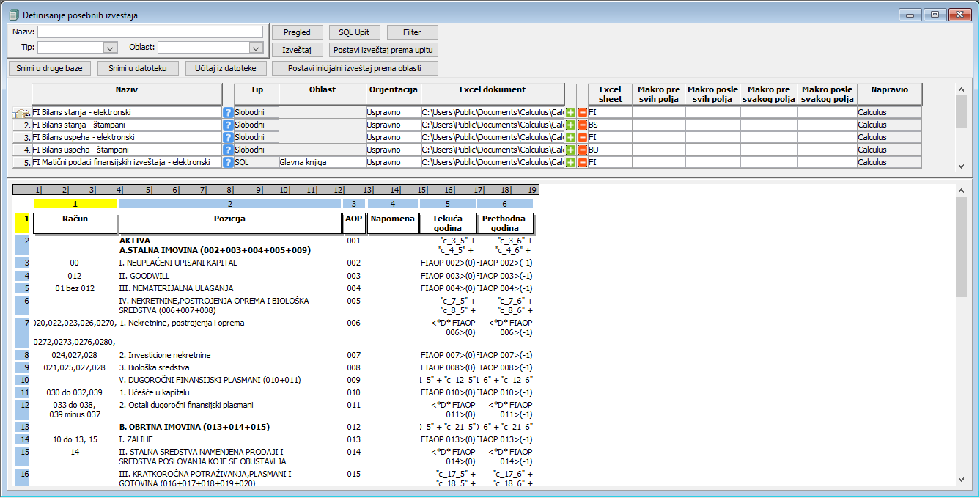Screen dimensions: 980x498
Task: Open the Tip dropdown
Action: (x=110, y=48)
